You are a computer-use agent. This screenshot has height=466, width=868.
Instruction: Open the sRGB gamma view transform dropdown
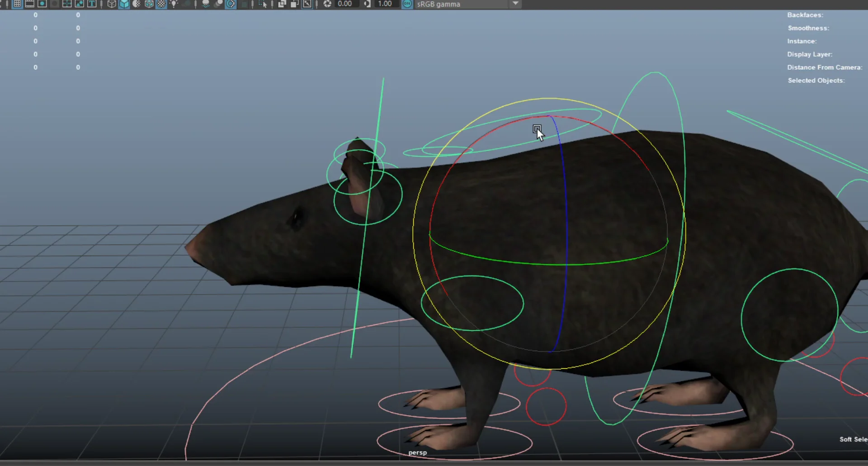[x=467, y=4]
